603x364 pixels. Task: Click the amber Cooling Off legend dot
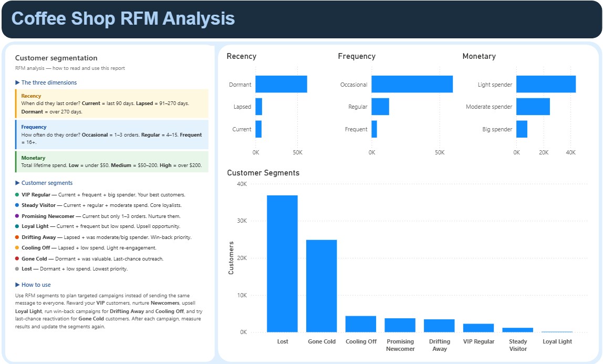[17, 247]
